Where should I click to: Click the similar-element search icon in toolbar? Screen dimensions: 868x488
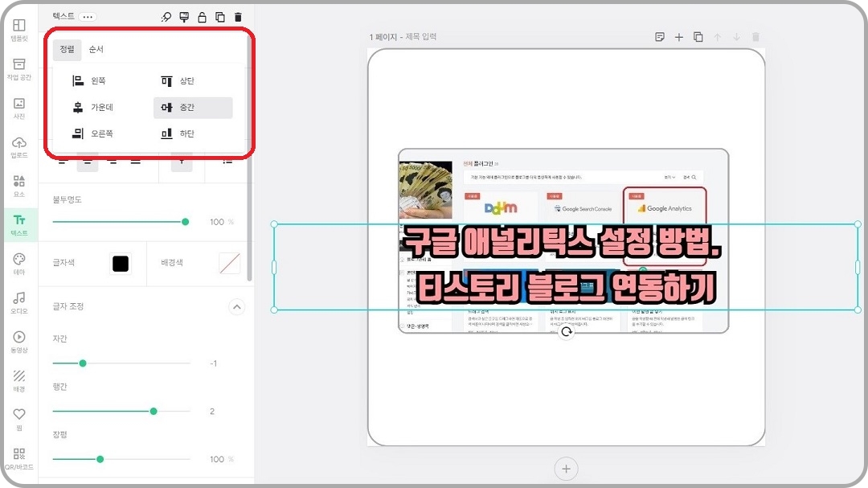166,16
